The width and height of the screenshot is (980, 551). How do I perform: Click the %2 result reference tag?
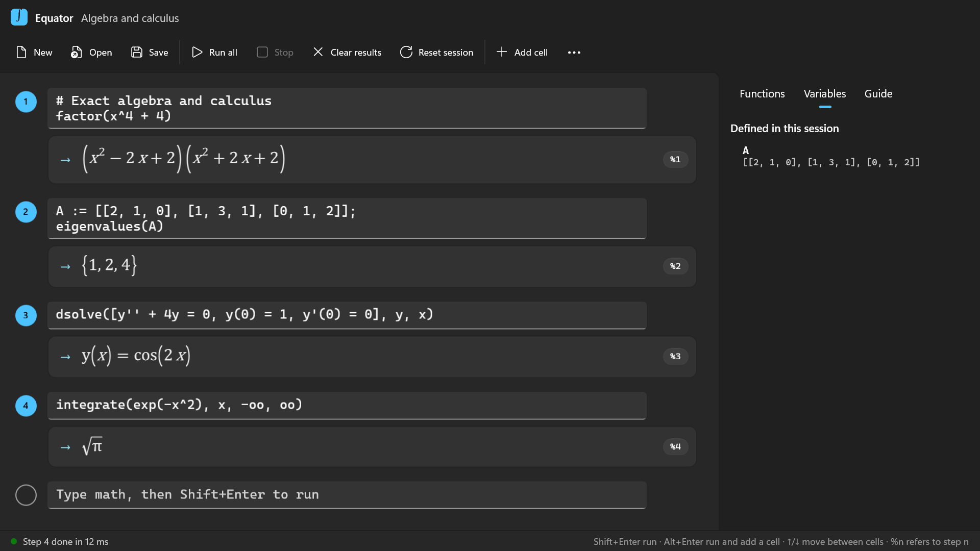click(675, 266)
